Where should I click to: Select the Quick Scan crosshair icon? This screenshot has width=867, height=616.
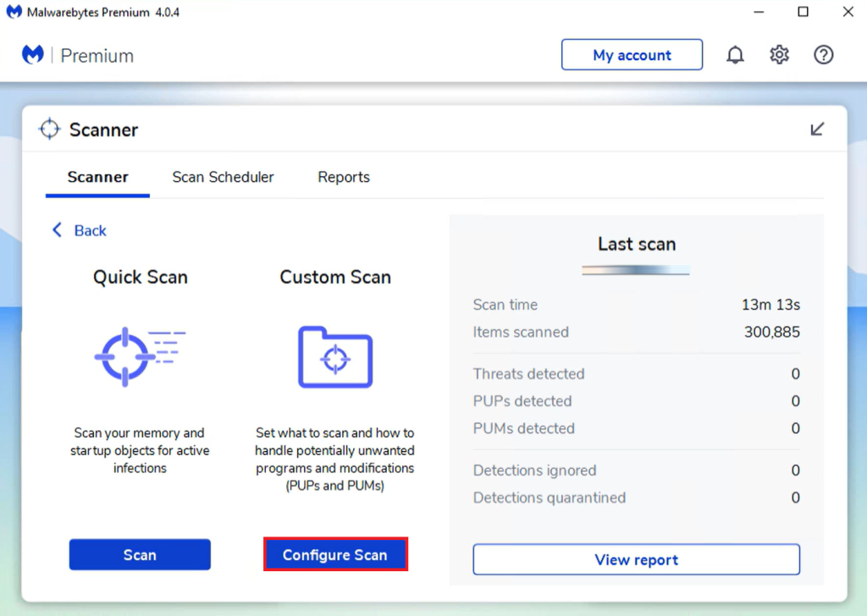click(140, 355)
